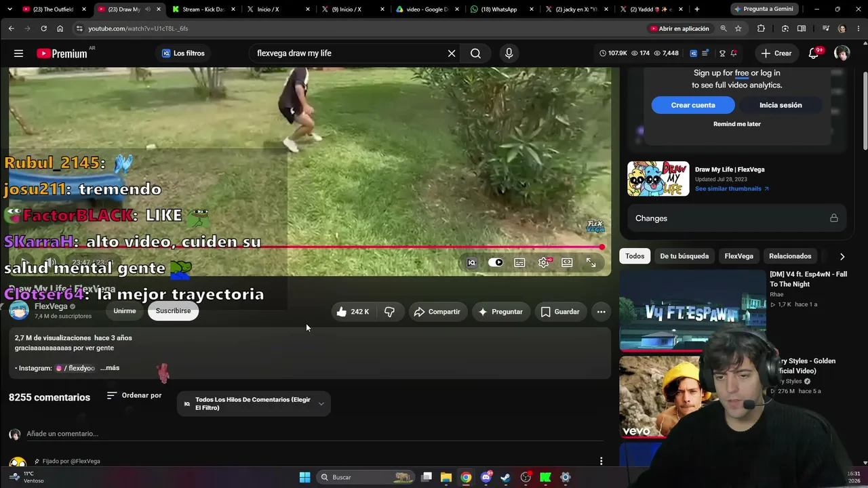Open video player settings gear
This screenshot has width=868, height=488.
544,262
